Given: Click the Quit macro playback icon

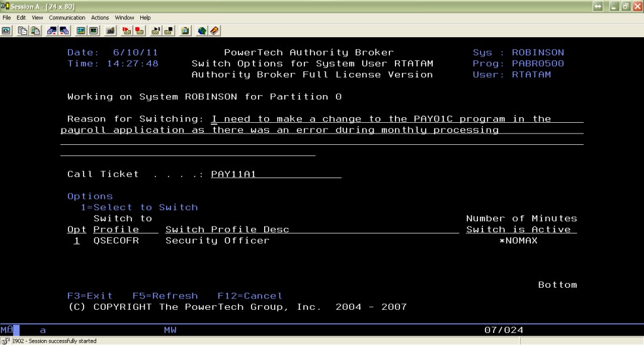Looking at the screenshot, I should [x=169, y=31].
